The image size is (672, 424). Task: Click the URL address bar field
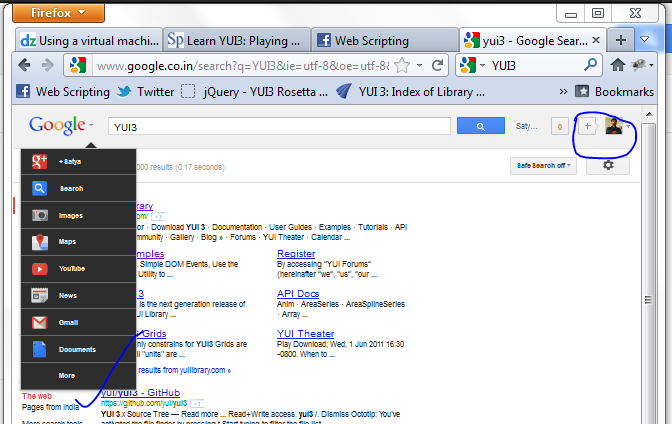(x=243, y=66)
